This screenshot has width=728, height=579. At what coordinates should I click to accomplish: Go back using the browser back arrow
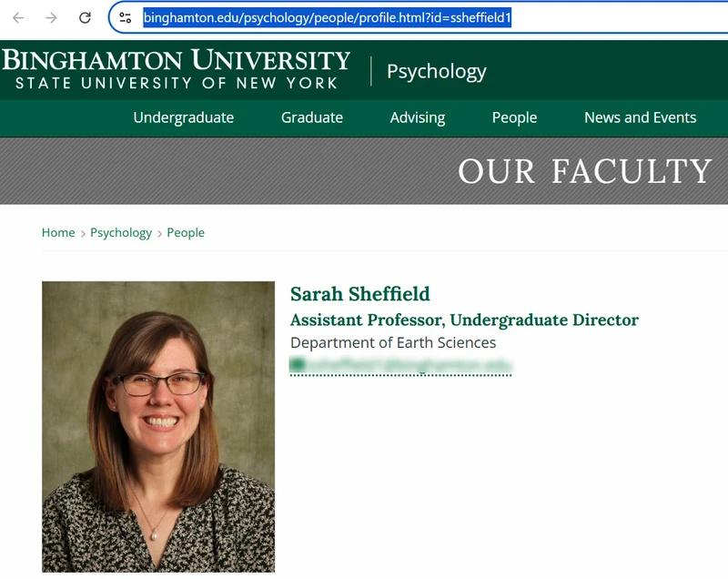(x=18, y=18)
